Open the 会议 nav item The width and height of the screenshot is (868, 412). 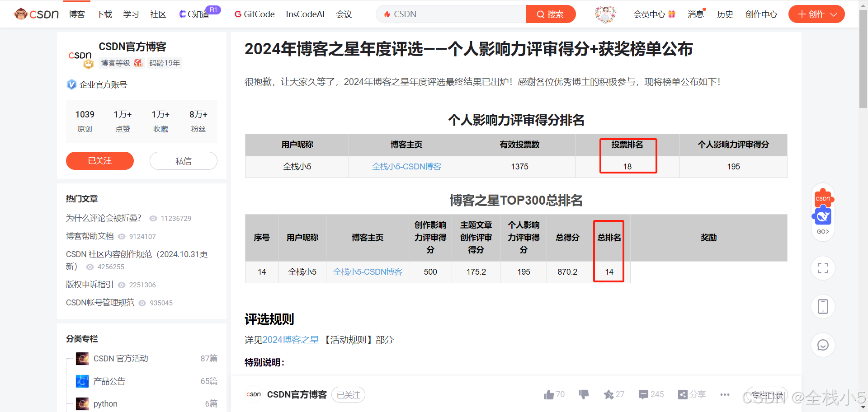point(344,14)
